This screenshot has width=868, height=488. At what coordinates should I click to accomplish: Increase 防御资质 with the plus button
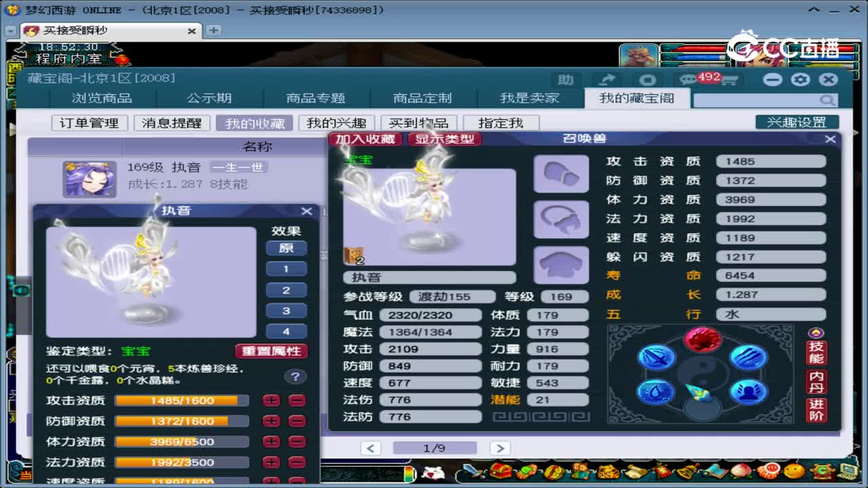[272, 421]
